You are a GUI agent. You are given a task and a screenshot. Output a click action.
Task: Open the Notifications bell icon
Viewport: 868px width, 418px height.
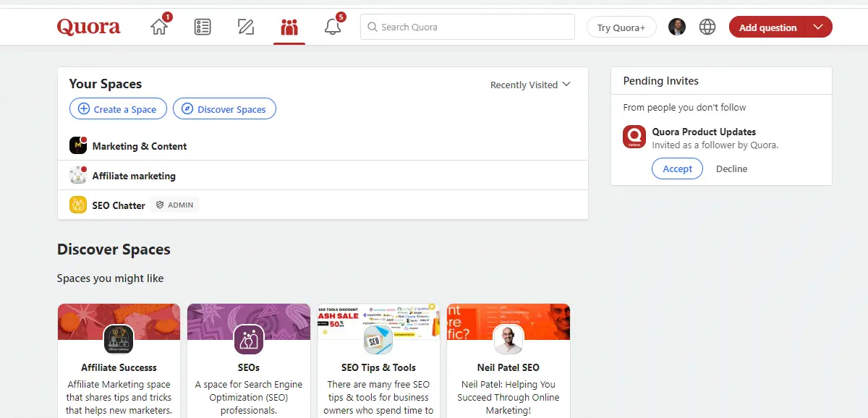point(333,27)
